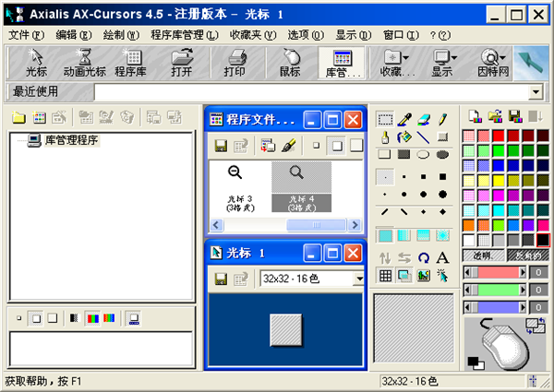Select the 光标 4 thumbnail
This screenshot has width=554, height=392.
pos(301,187)
